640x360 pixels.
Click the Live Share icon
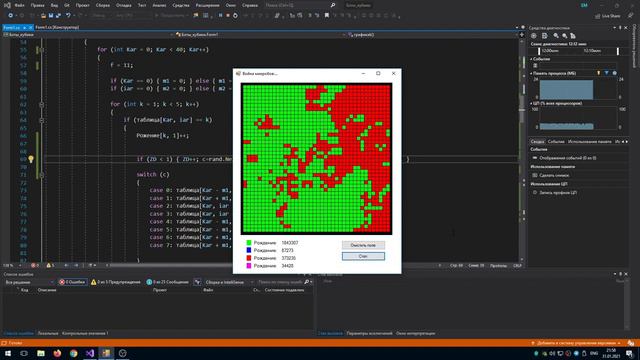(598, 16)
